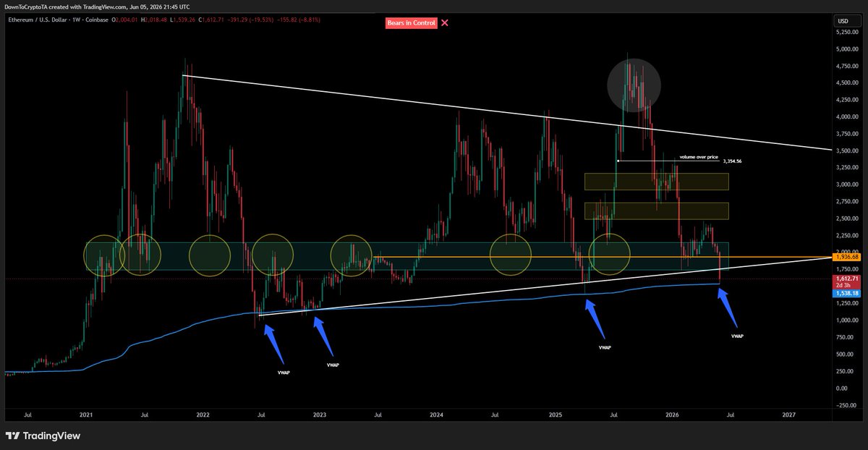Click the 2026 time axis label

672,415
